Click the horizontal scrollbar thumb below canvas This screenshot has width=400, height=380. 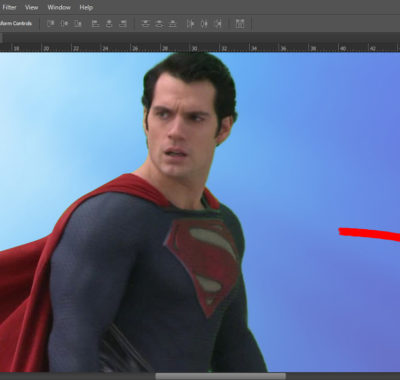tap(220, 376)
